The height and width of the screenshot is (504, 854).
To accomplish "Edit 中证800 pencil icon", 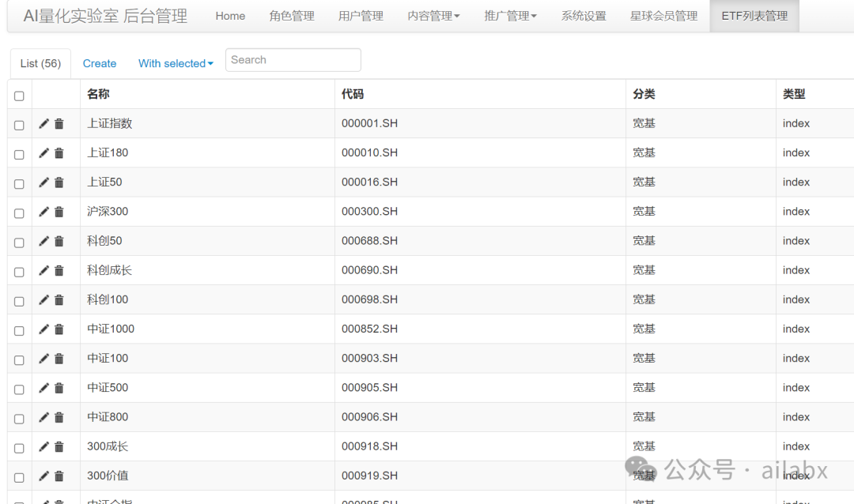I will coord(43,417).
